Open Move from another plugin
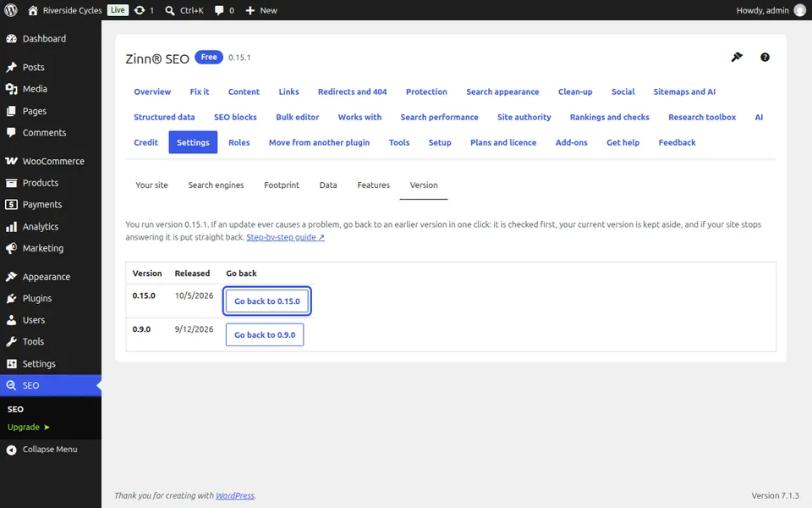The height and width of the screenshot is (508, 812). click(319, 142)
